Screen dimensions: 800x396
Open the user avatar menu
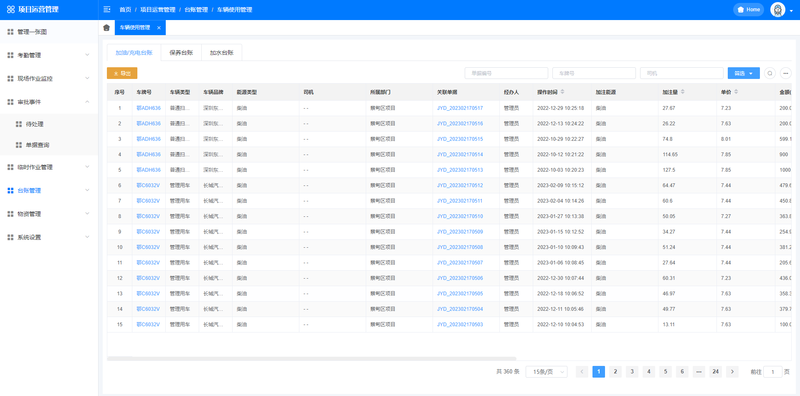point(778,10)
